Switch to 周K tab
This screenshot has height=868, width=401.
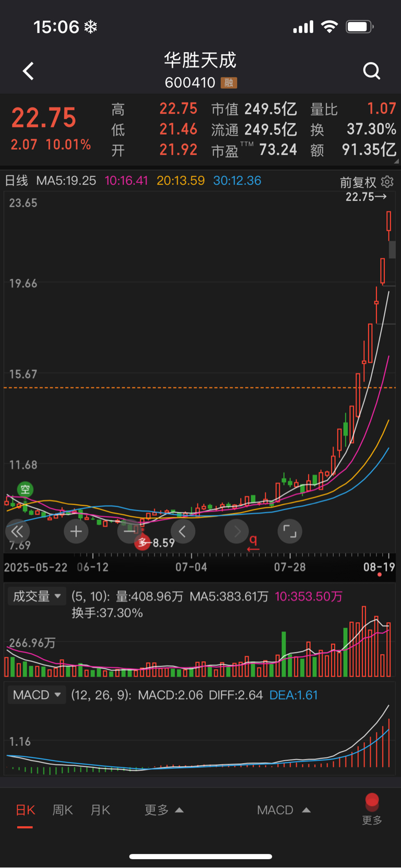[63, 810]
